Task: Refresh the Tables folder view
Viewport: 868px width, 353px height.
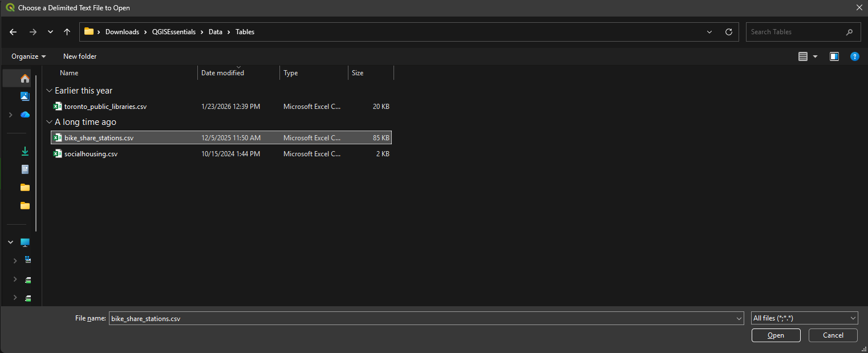Action: [x=728, y=32]
